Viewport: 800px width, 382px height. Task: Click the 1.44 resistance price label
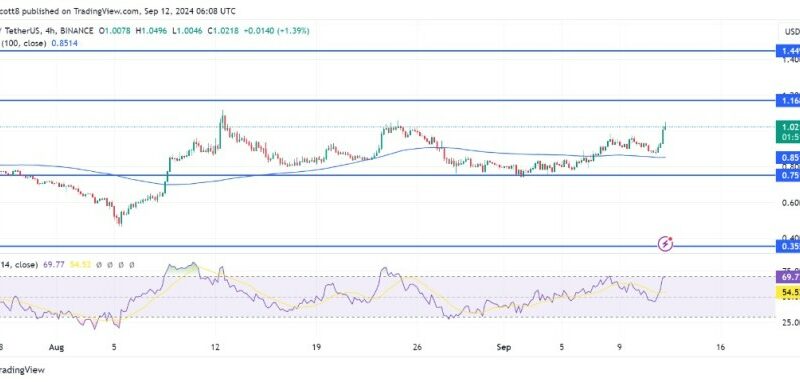point(787,51)
